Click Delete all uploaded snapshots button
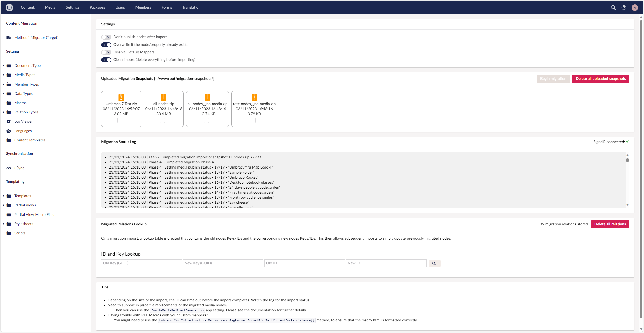 pos(600,79)
